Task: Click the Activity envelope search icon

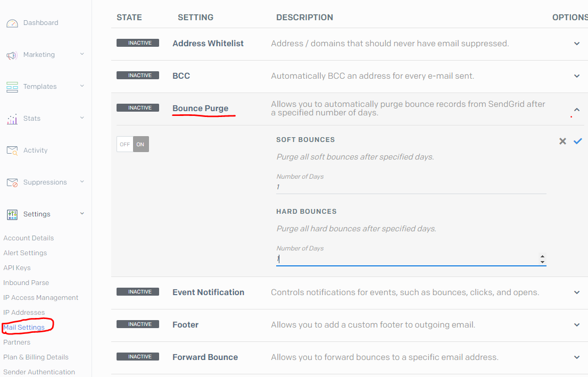Action: click(x=12, y=150)
